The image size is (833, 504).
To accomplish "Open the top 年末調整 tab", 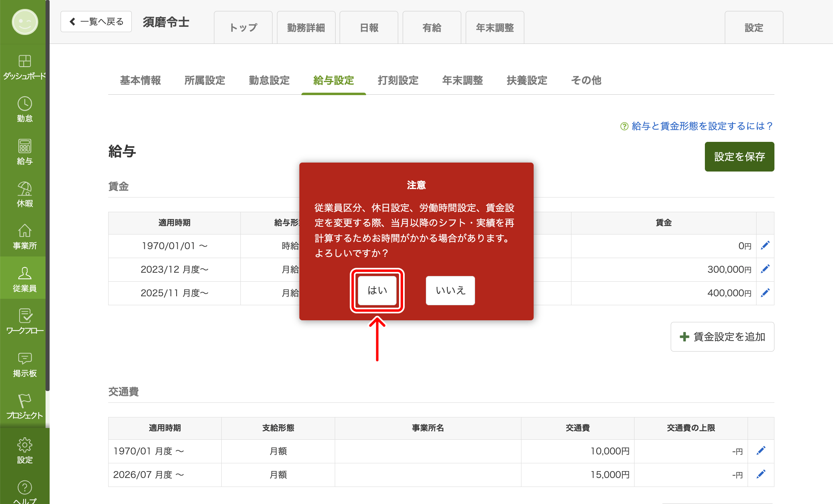I will pos(495,28).
